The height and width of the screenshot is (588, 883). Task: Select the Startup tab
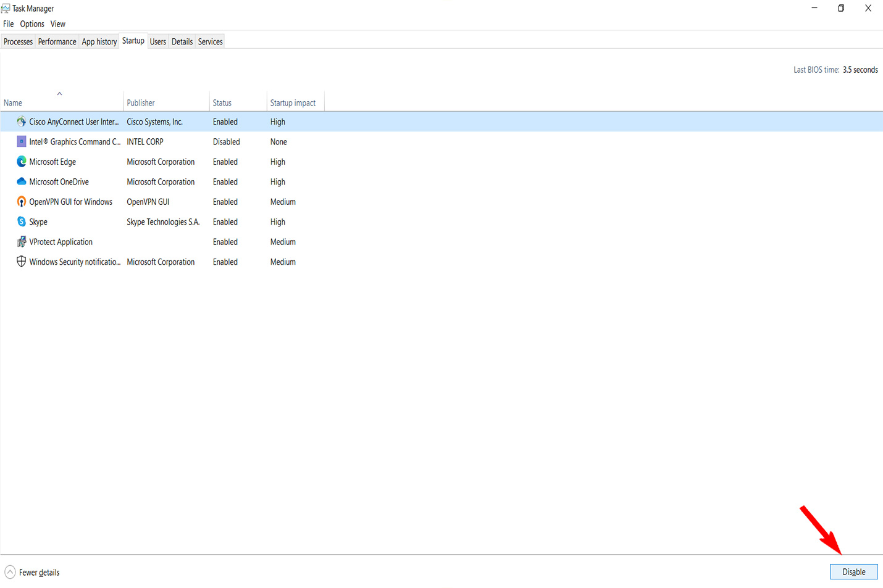pos(133,41)
